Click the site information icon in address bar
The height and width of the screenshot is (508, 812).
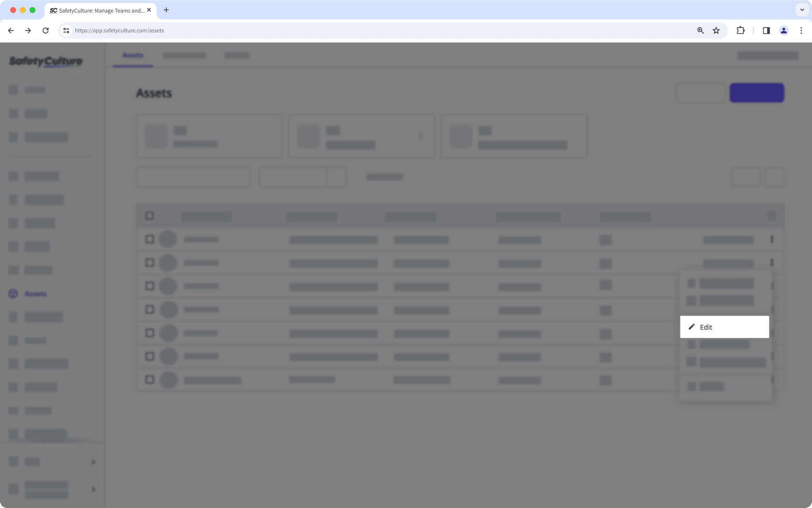[66, 30]
